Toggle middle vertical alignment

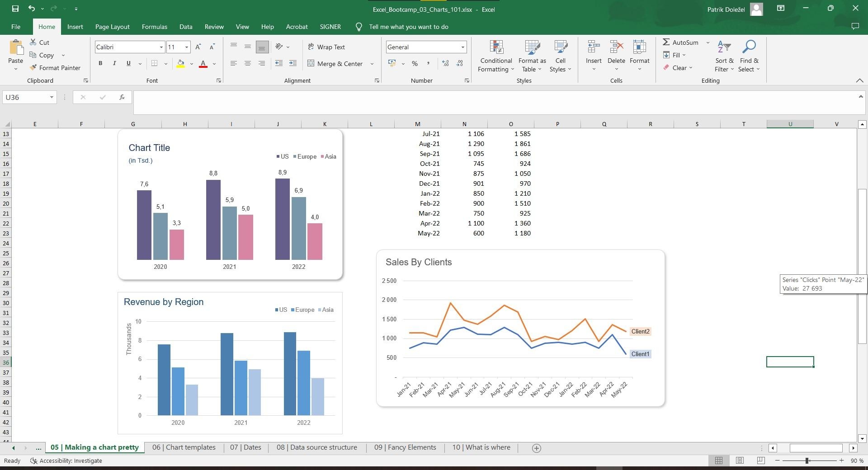tap(248, 47)
